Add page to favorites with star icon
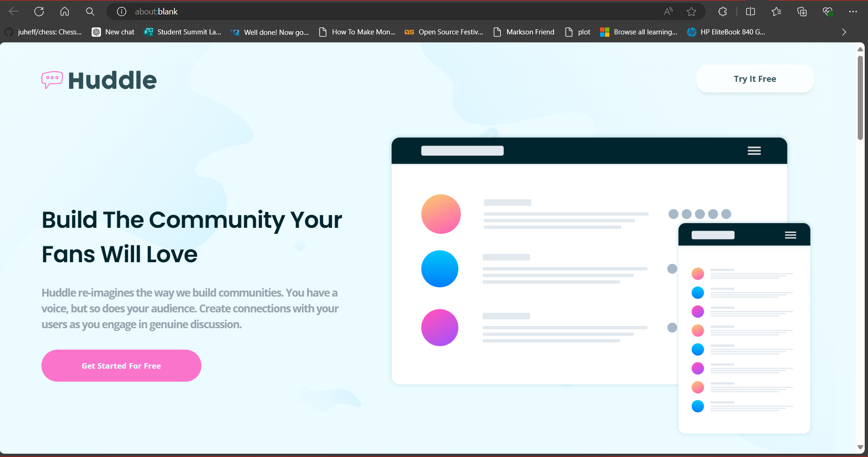Viewport: 868px width, 457px height. coord(692,12)
